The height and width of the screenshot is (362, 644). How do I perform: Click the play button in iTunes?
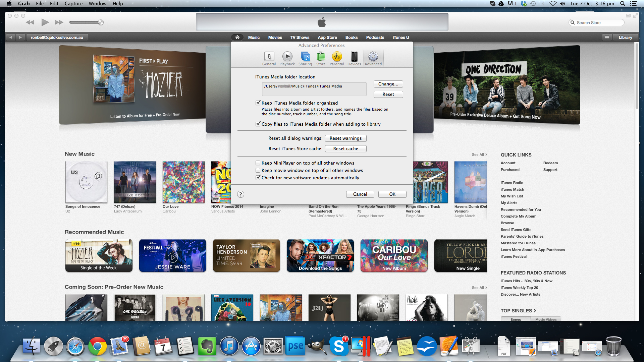tap(45, 22)
